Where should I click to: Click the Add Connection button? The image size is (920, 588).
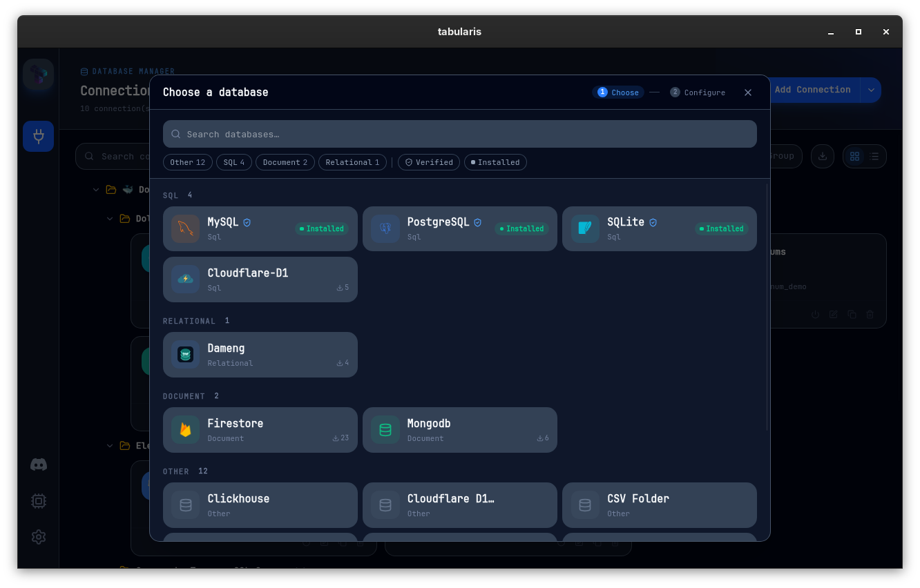coord(813,90)
